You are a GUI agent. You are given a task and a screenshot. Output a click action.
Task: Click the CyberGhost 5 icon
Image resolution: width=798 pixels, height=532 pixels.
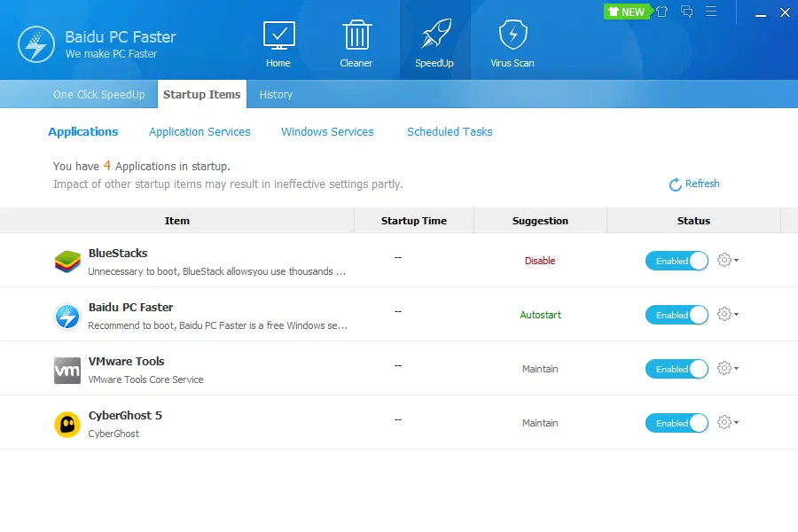[67, 425]
